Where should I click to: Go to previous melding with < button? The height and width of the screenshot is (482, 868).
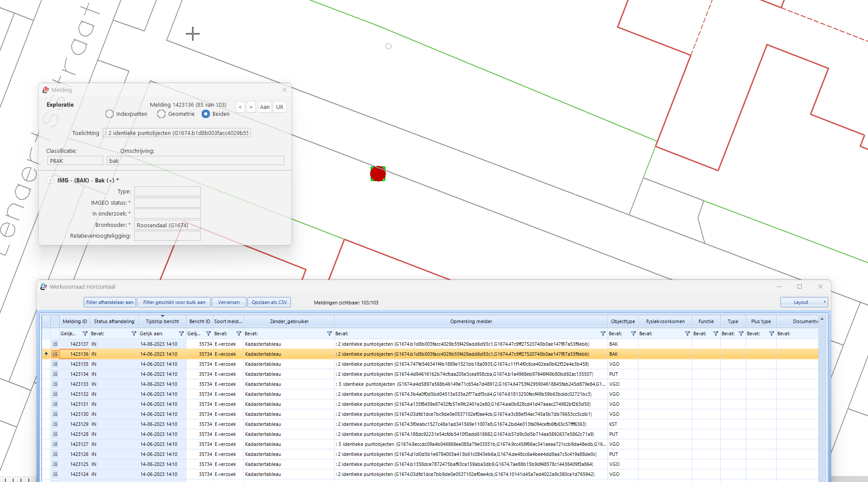point(240,107)
